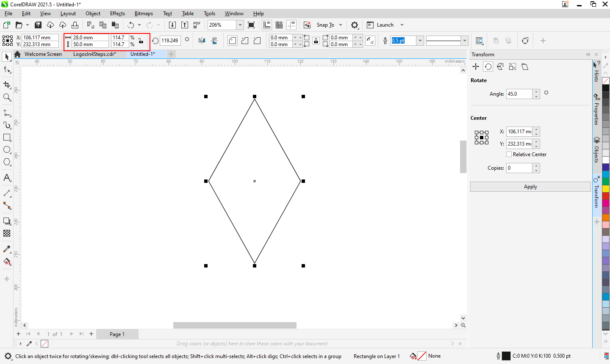
Task: Select the Shape tool
Action: click(7, 69)
